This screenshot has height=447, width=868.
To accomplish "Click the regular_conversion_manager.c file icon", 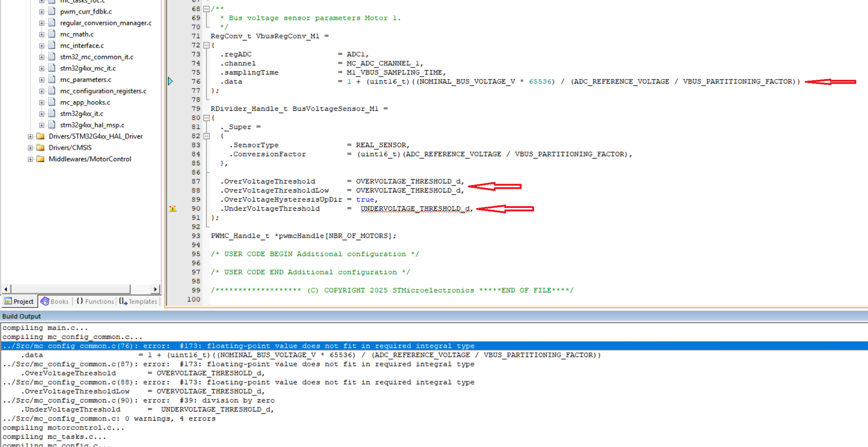I will [51, 23].
